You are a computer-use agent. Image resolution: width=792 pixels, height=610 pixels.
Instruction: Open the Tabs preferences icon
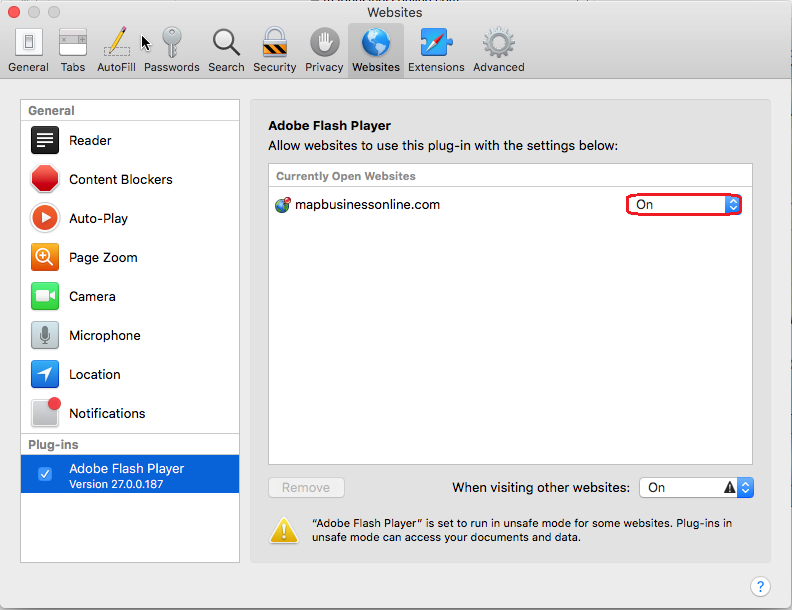coord(73,42)
